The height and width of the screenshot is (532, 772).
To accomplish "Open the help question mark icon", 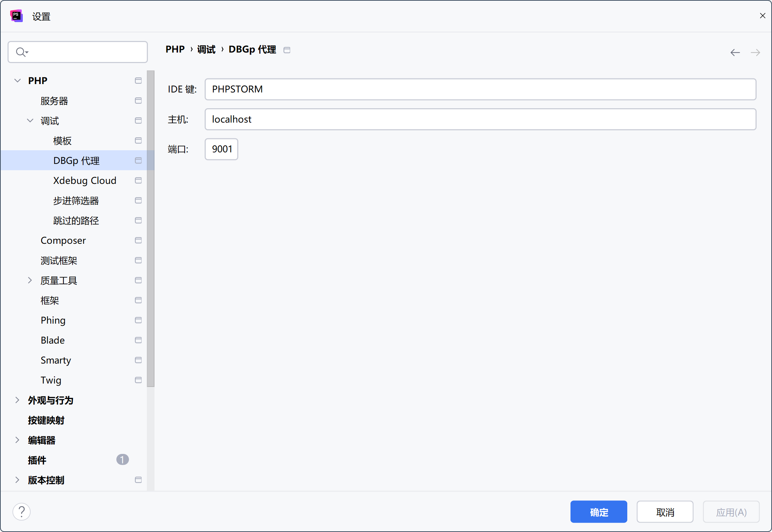I will (22, 512).
